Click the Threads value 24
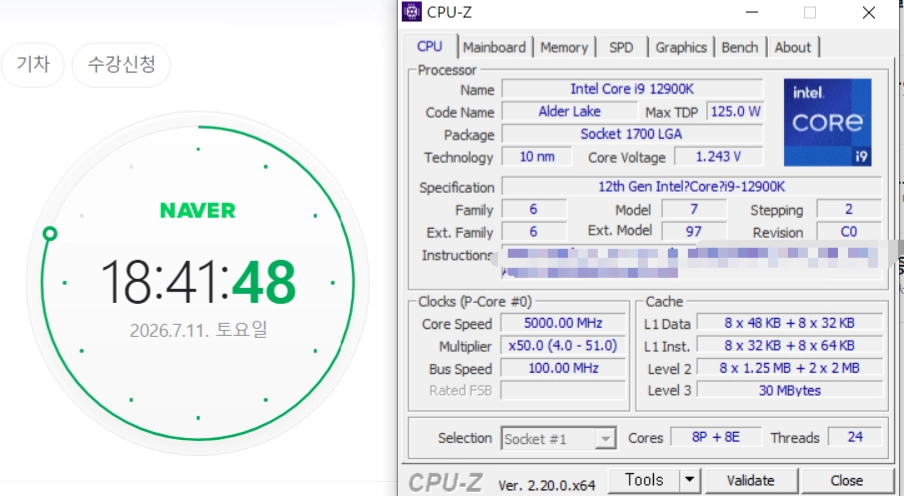Screen dimensions: 904x496 855,437
